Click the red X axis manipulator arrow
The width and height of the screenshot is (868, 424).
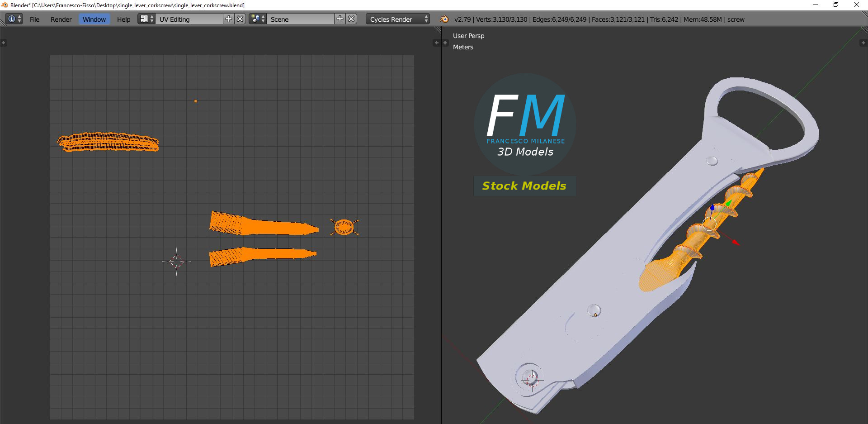(x=736, y=243)
